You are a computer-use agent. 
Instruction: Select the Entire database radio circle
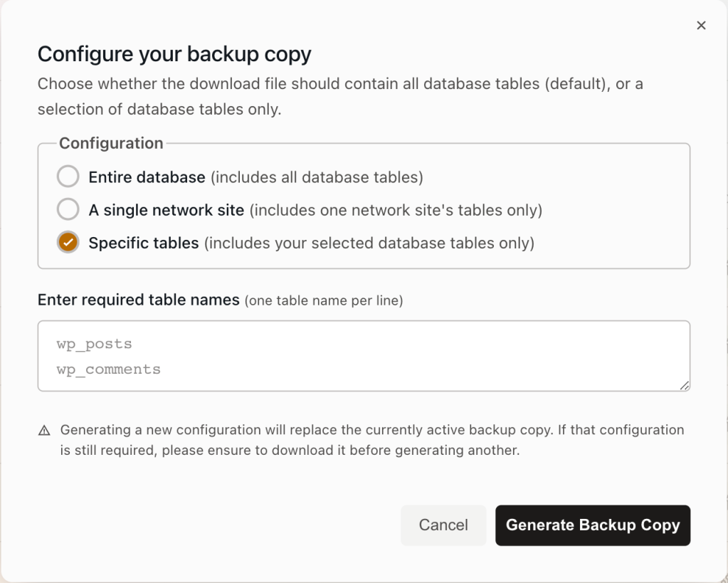tap(68, 177)
